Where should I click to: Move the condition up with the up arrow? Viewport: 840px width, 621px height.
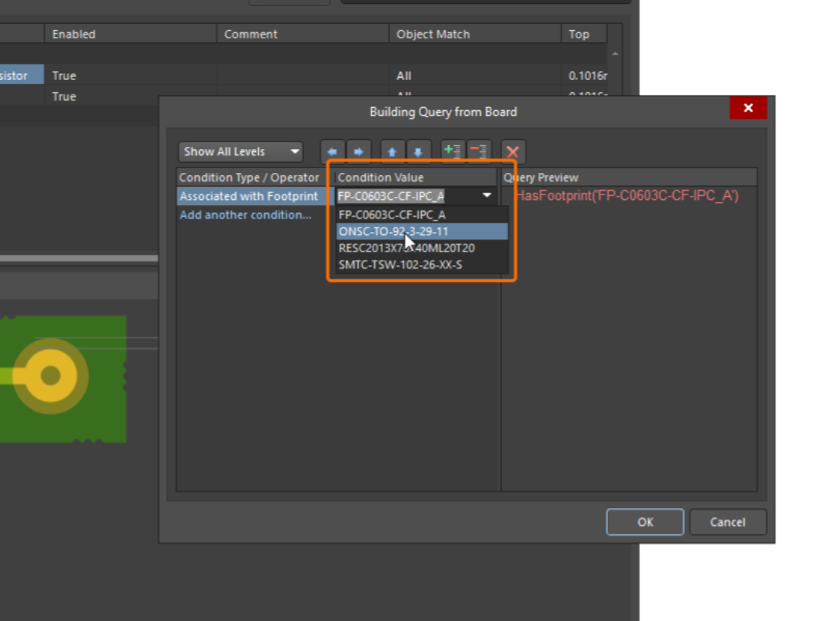pos(392,152)
